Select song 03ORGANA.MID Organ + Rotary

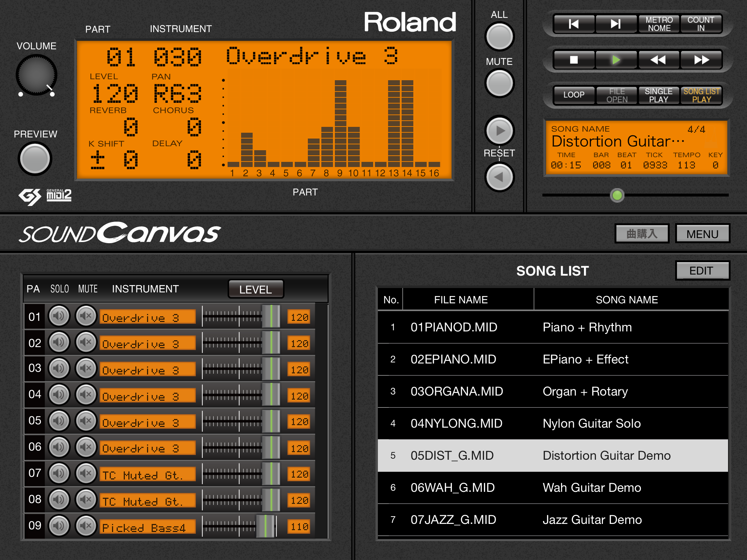pos(553,392)
